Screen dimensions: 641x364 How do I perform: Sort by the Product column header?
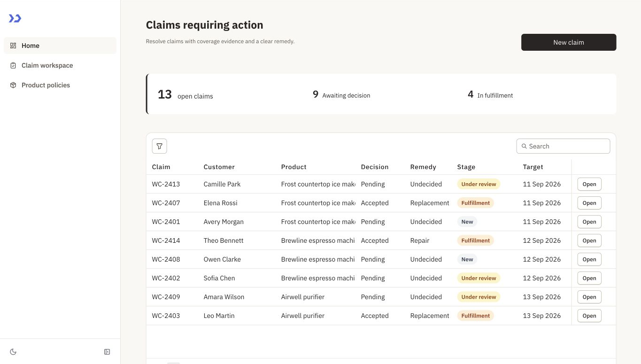294,167
